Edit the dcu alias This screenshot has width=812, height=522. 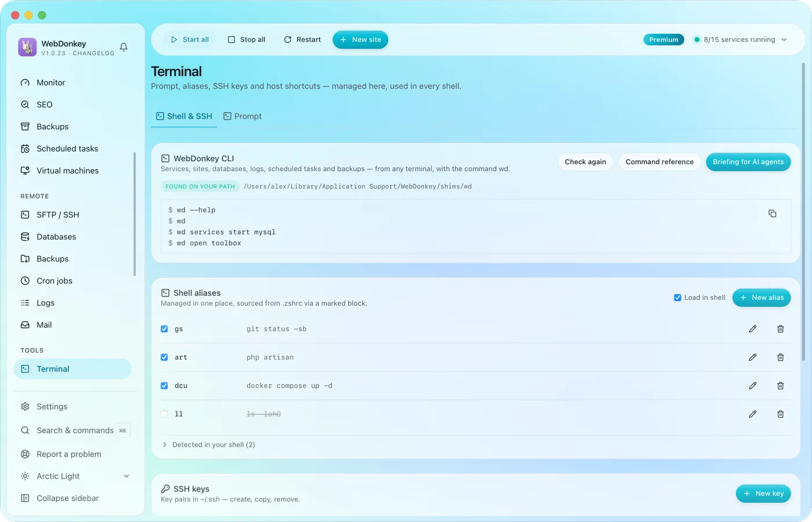(752, 386)
